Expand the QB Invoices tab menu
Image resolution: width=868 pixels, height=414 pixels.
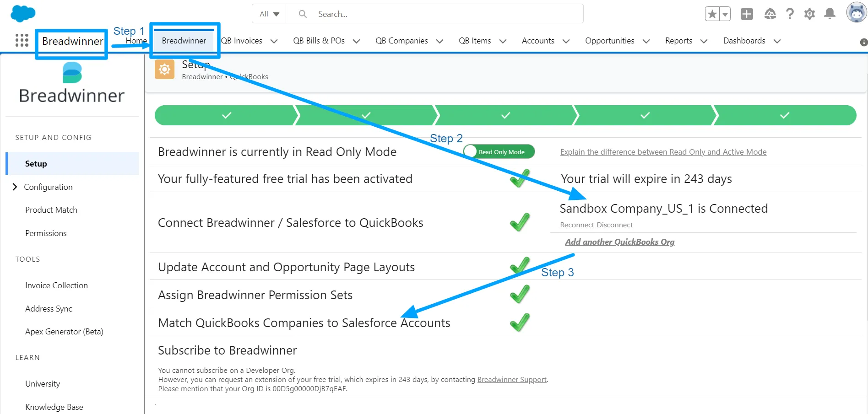click(x=274, y=41)
